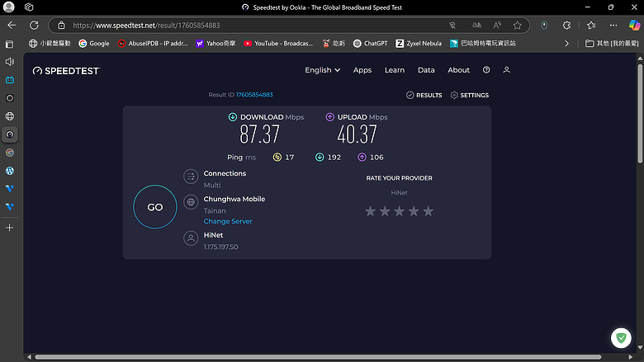
Task: Click the download speed value 87.37
Action: point(259,134)
